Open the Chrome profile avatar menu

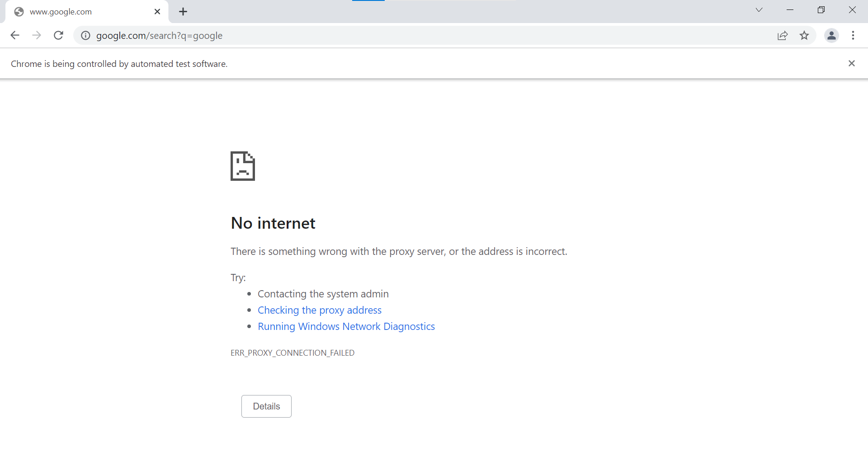coord(831,35)
